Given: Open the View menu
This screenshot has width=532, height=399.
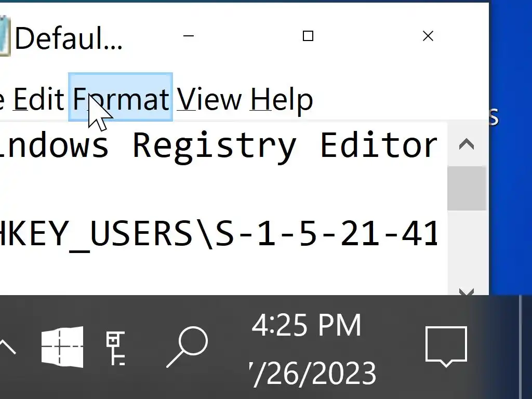Looking at the screenshot, I should tap(209, 99).
